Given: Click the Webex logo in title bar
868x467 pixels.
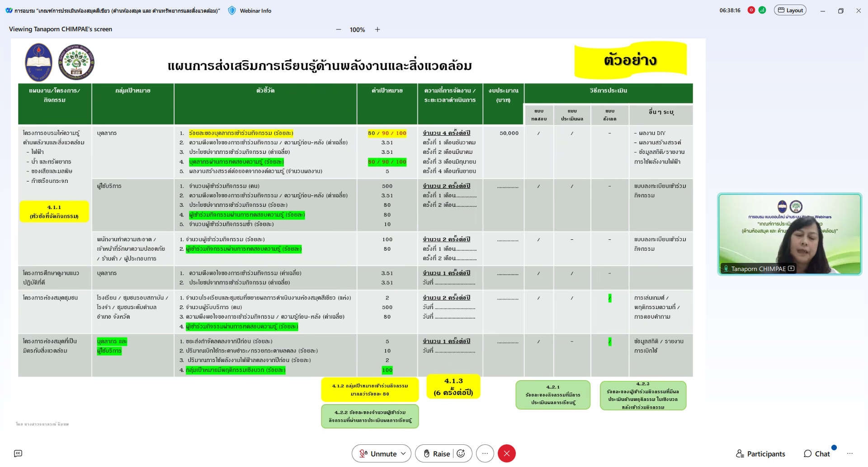Looking at the screenshot, I should pyautogui.click(x=9, y=10).
